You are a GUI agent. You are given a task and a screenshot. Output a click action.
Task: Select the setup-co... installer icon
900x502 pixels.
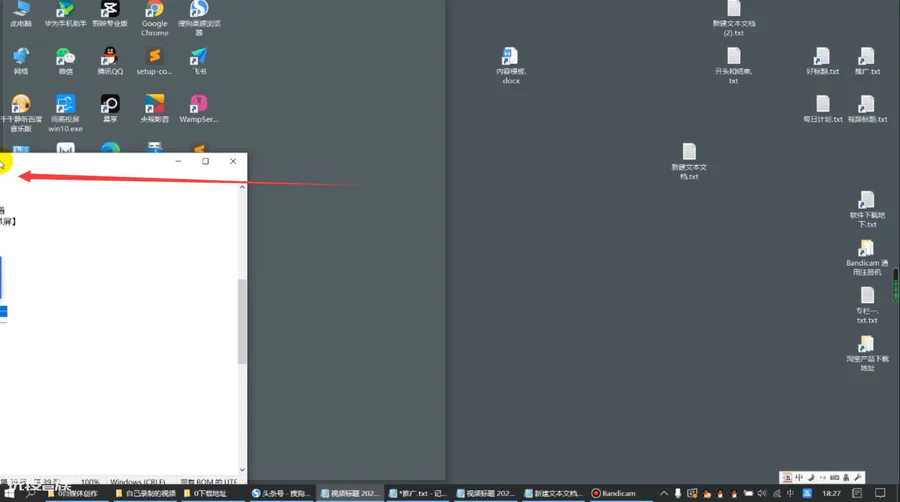click(154, 61)
